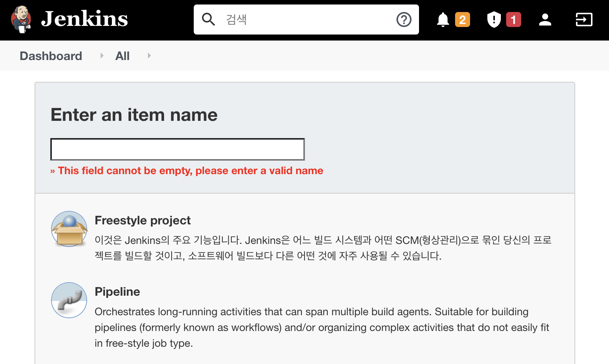Click the orange notification count badge 2
The image size is (609, 364).
pos(463,20)
